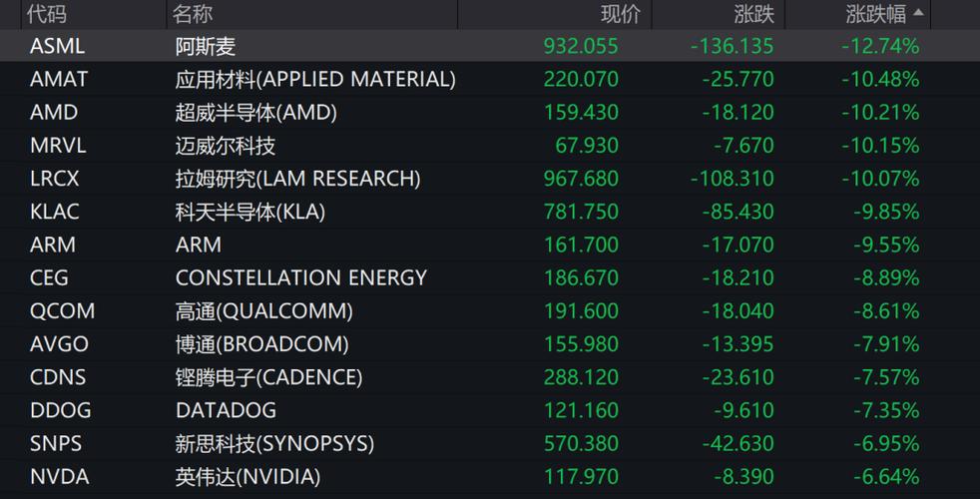
Task: Open 英伟达(NVIDIA) stock name
Action: 247,476
